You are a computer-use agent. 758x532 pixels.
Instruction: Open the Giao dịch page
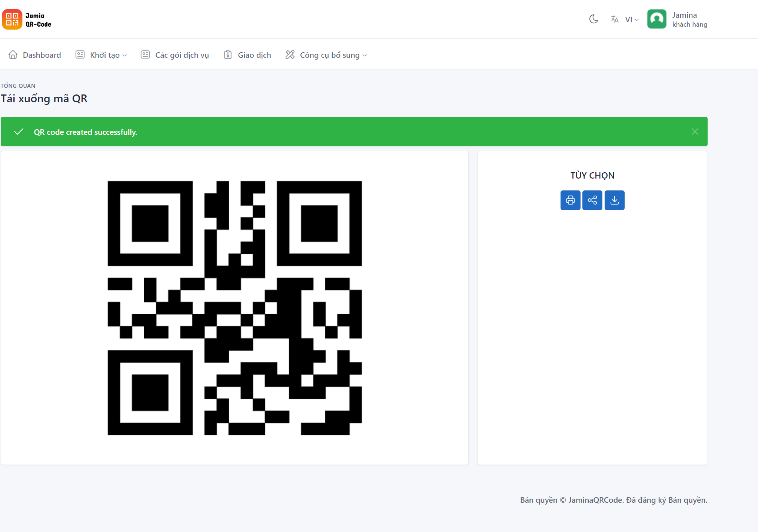coord(247,55)
